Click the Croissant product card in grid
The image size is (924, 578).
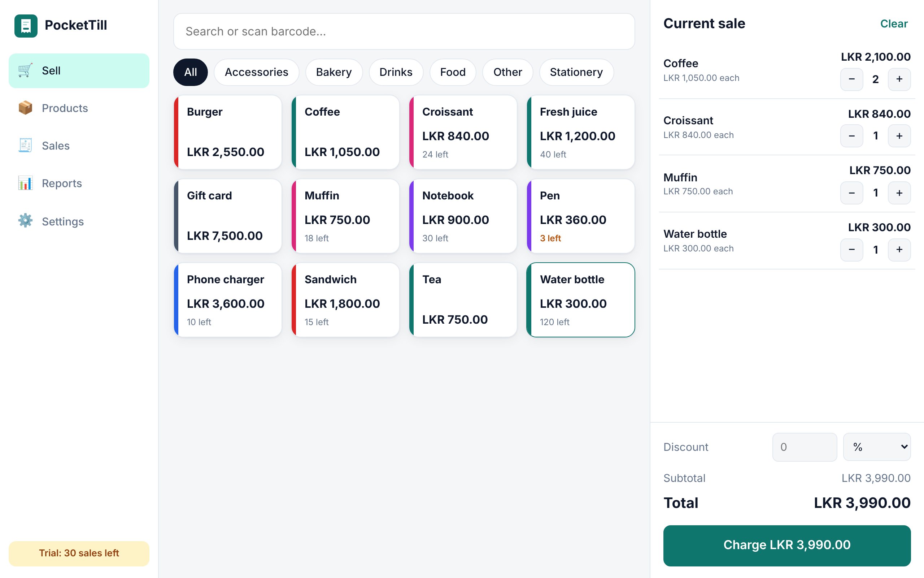[463, 132]
